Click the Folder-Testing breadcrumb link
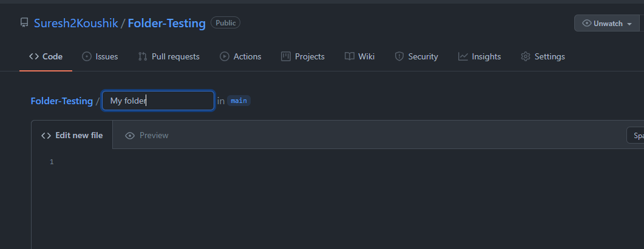 (x=61, y=101)
